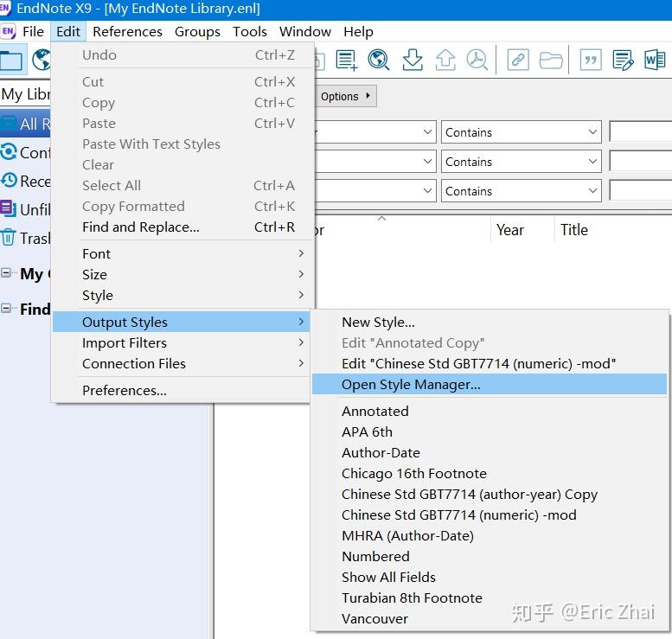Collapse the Find Full Text tree node

[x=5, y=308]
